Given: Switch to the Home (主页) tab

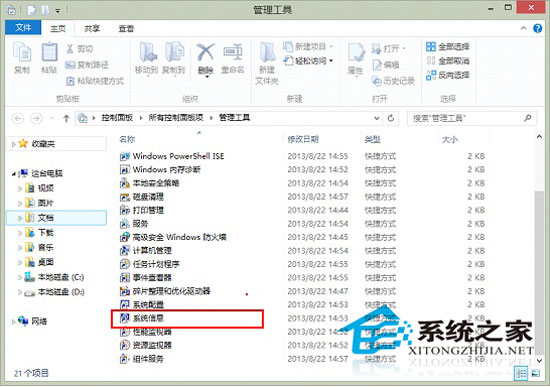Looking at the screenshot, I should (x=58, y=28).
